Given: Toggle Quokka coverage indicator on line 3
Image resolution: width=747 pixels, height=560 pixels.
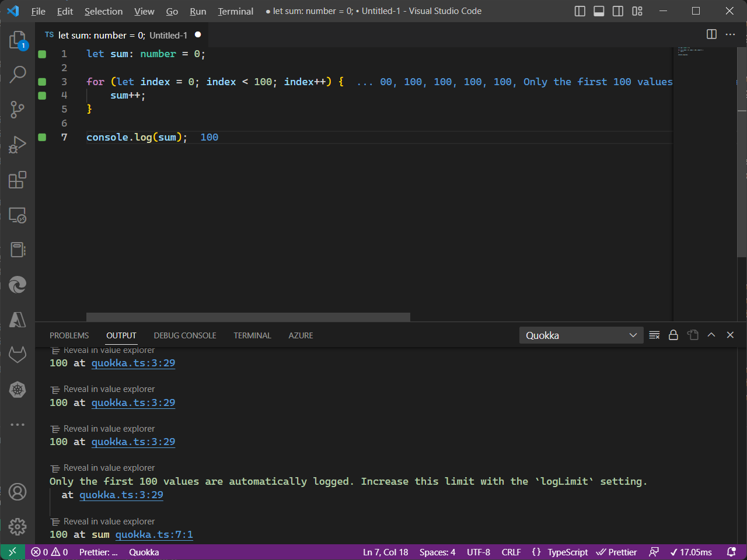Looking at the screenshot, I should [x=42, y=82].
